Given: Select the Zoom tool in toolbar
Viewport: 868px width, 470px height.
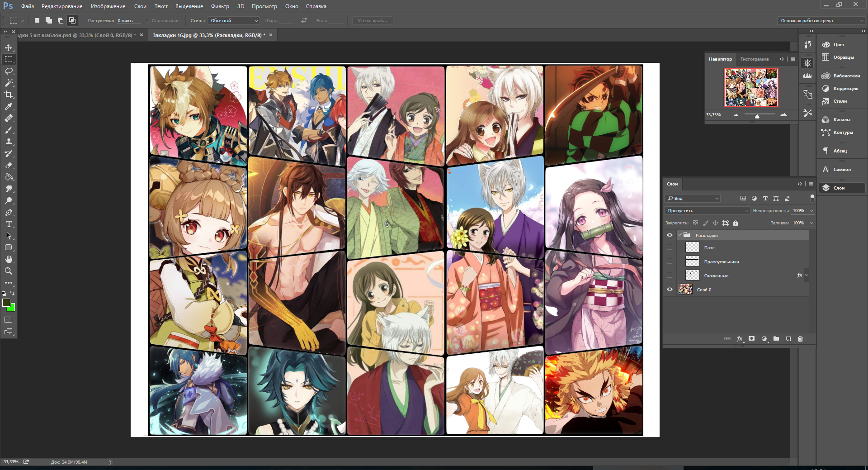Looking at the screenshot, I should tap(9, 271).
